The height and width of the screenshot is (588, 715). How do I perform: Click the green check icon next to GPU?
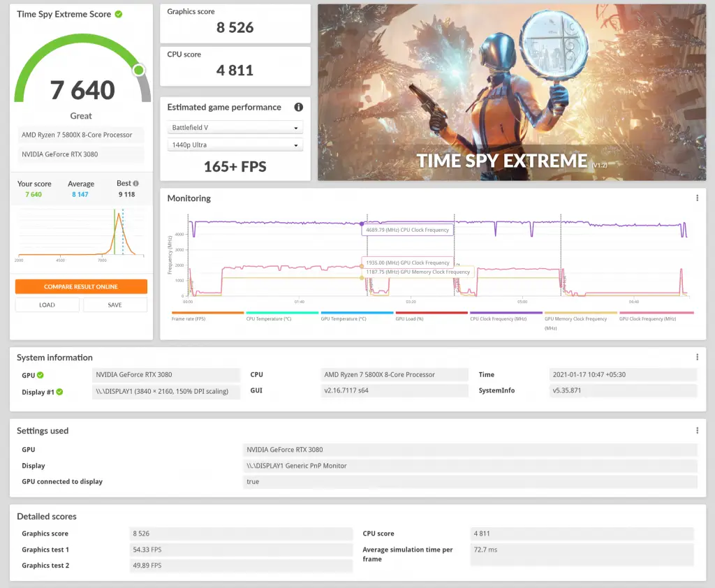tap(40, 375)
